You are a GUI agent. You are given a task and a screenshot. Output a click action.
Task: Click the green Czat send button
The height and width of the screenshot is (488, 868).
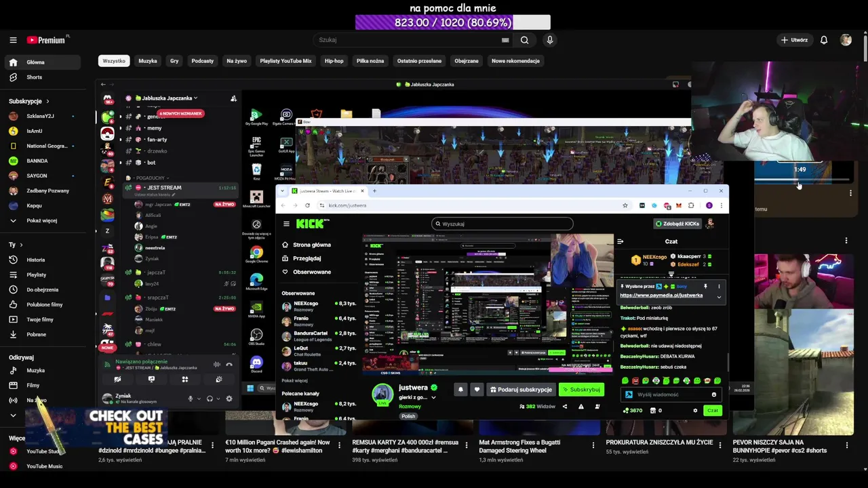click(x=712, y=410)
